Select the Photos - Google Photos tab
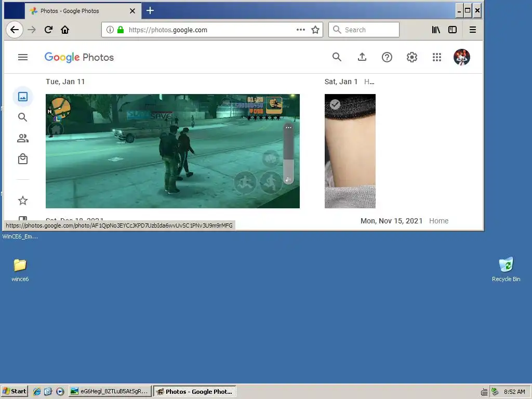Viewport: 532px width, 399px height. [x=83, y=11]
